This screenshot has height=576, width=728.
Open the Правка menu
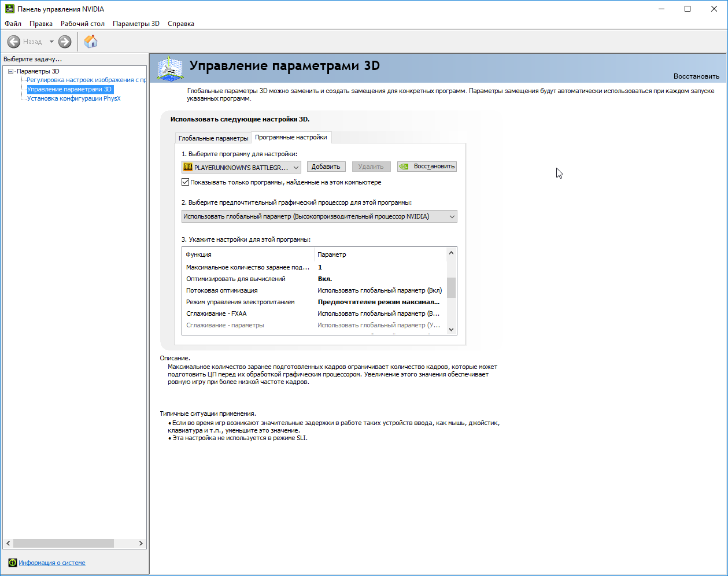(x=41, y=24)
